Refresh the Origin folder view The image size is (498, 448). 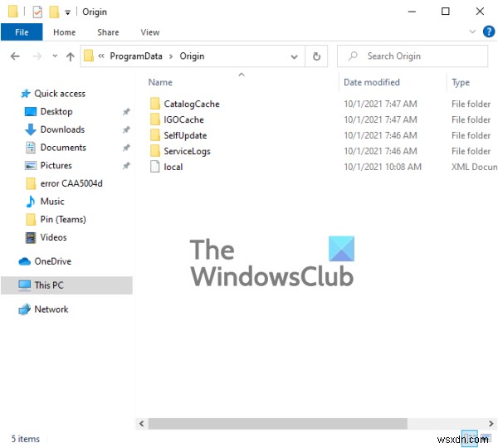316,56
